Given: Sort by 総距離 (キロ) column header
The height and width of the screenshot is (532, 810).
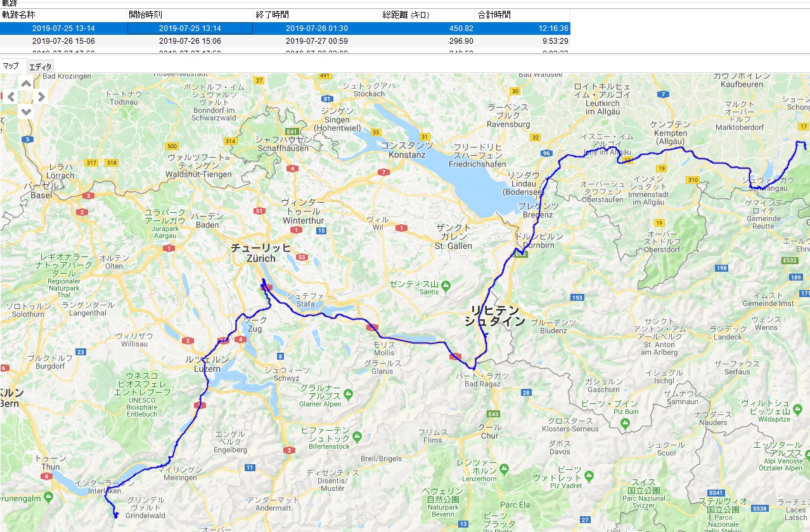Looking at the screenshot, I should point(428,15).
